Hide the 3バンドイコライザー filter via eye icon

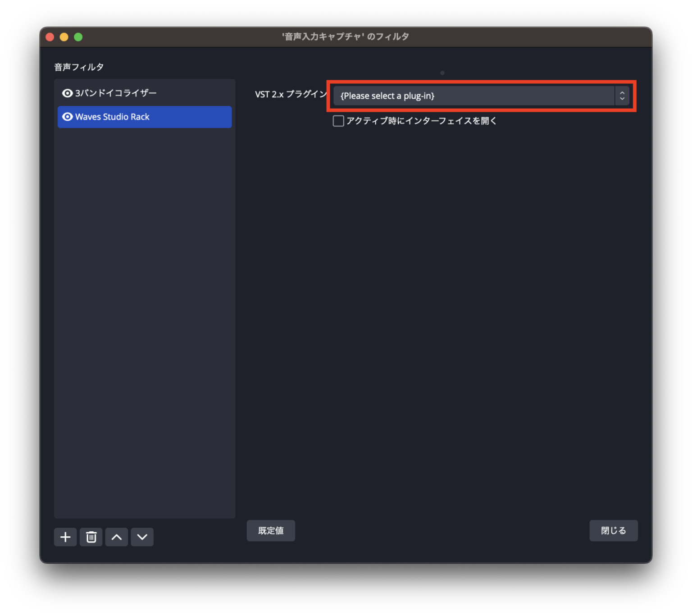click(68, 93)
